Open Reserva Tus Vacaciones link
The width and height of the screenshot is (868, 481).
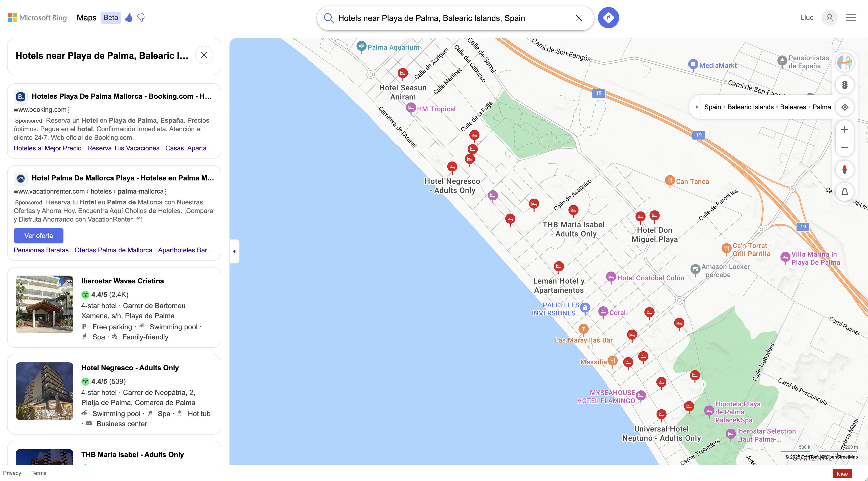click(x=123, y=148)
